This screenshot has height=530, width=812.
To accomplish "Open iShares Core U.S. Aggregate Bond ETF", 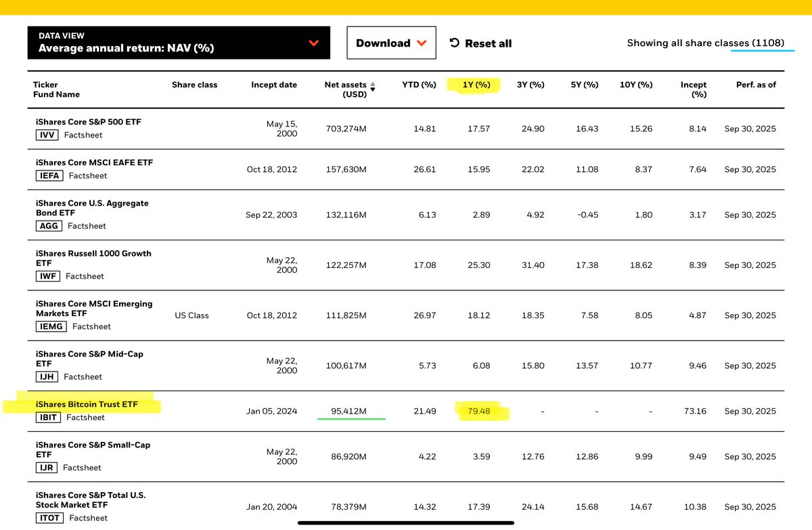I will pyautogui.click(x=92, y=208).
